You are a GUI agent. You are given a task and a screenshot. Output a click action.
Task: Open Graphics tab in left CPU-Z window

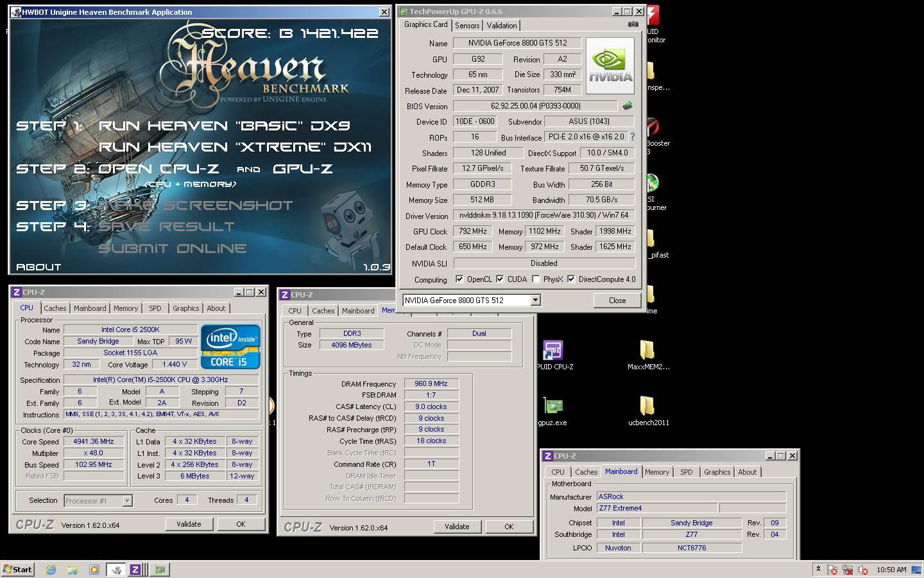[x=186, y=308]
